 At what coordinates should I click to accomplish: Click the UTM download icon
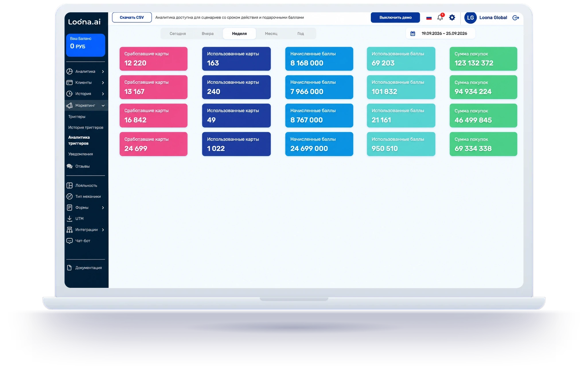point(69,218)
